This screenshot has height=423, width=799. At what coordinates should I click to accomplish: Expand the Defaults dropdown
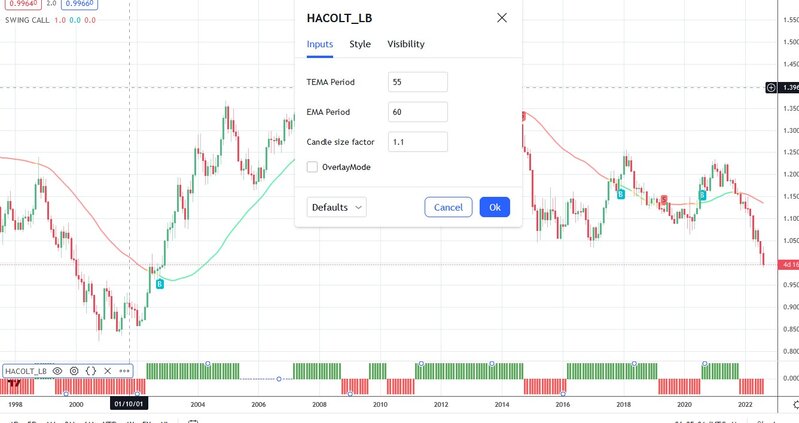pyautogui.click(x=337, y=207)
